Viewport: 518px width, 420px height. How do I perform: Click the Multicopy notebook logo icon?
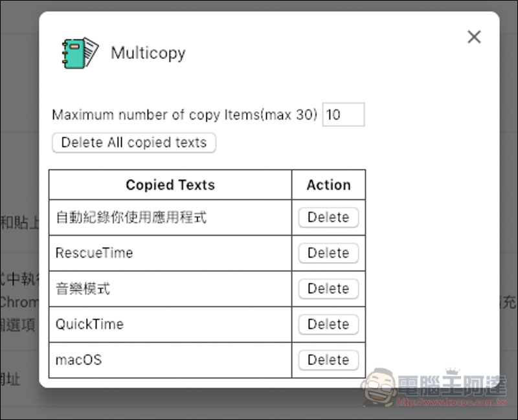(x=80, y=53)
